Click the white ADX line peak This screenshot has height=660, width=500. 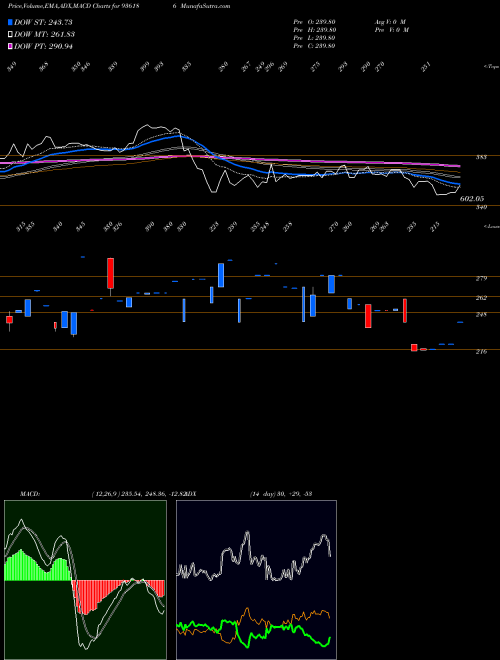point(247,534)
